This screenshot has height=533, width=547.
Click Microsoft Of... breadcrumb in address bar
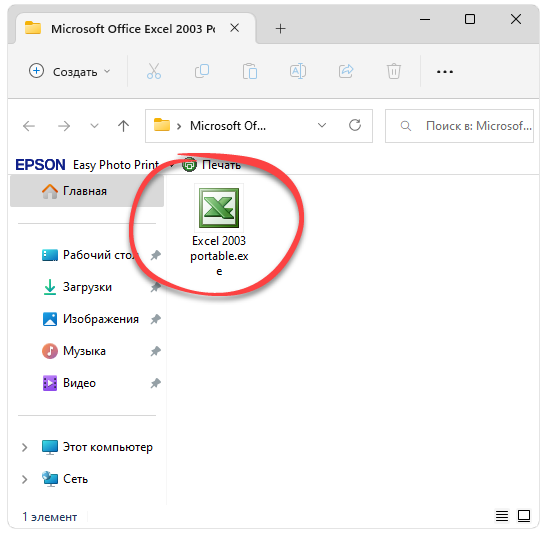click(x=228, y=126)
